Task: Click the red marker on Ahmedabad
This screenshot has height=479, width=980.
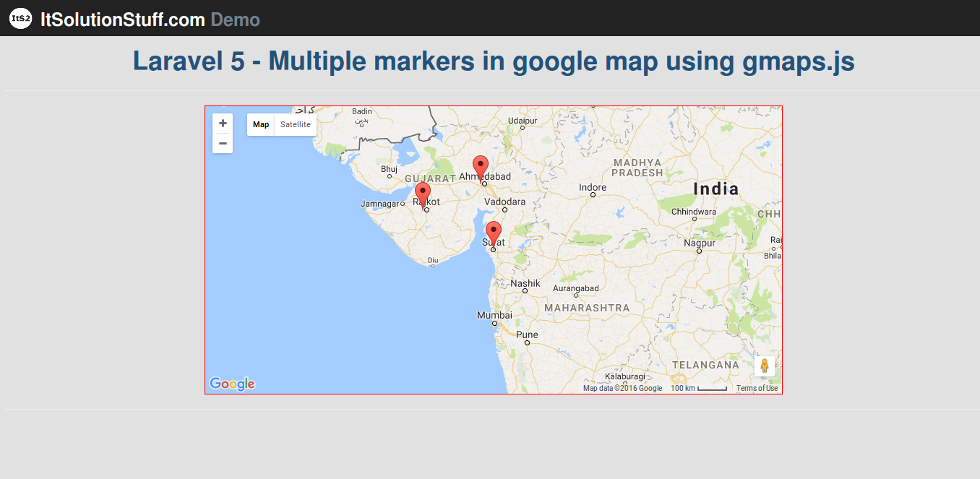Action: pyautogui.click(x=481, y=168)
